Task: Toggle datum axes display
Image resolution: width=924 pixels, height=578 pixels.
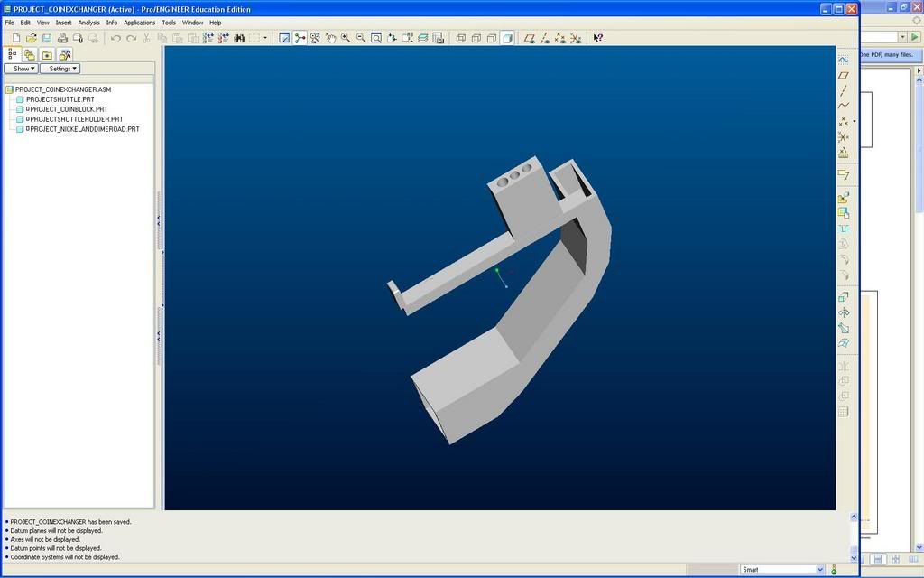Action: tap(544, 38)
